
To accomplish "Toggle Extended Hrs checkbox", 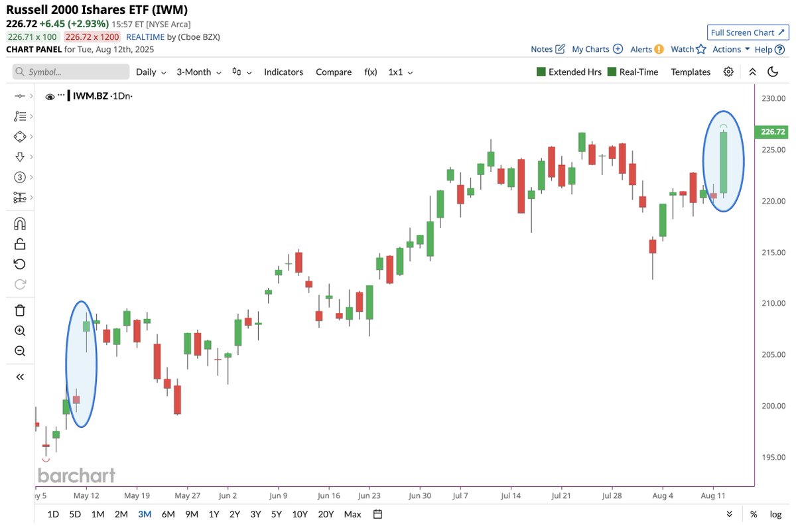I will 541,72.
